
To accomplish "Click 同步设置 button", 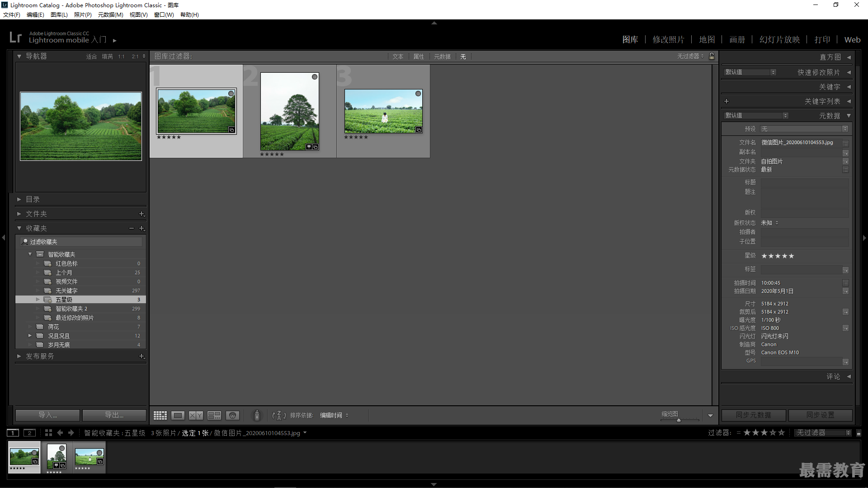I will coord(821,415).
